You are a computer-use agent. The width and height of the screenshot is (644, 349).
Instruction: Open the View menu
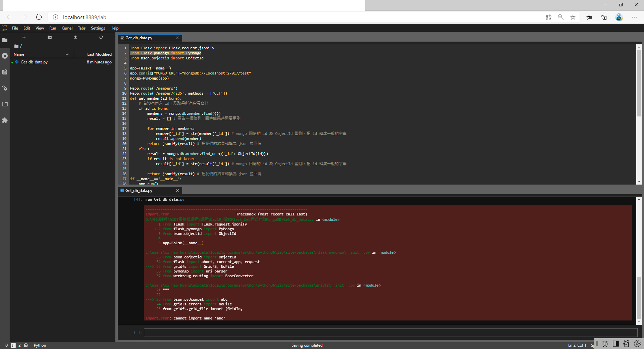pos(40,28)
